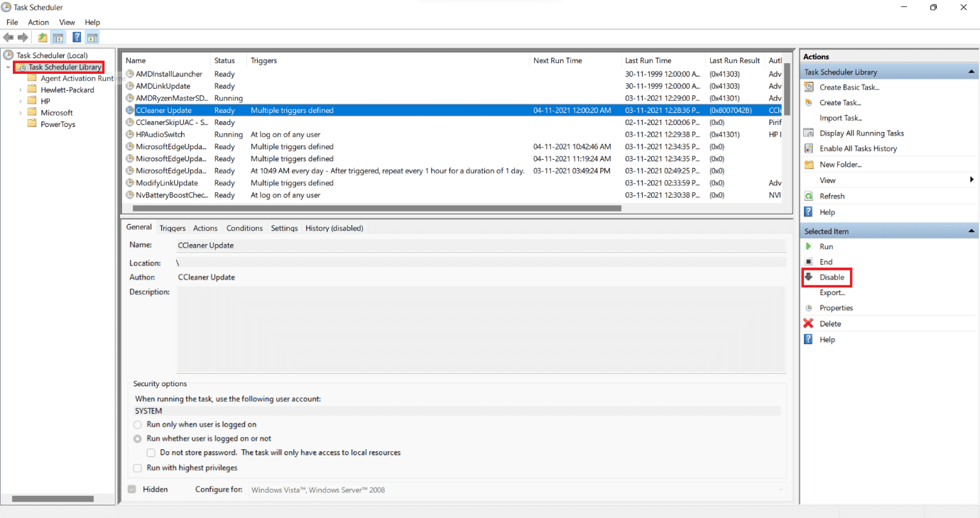Sort by the Name column header

(x=167, y=60)
